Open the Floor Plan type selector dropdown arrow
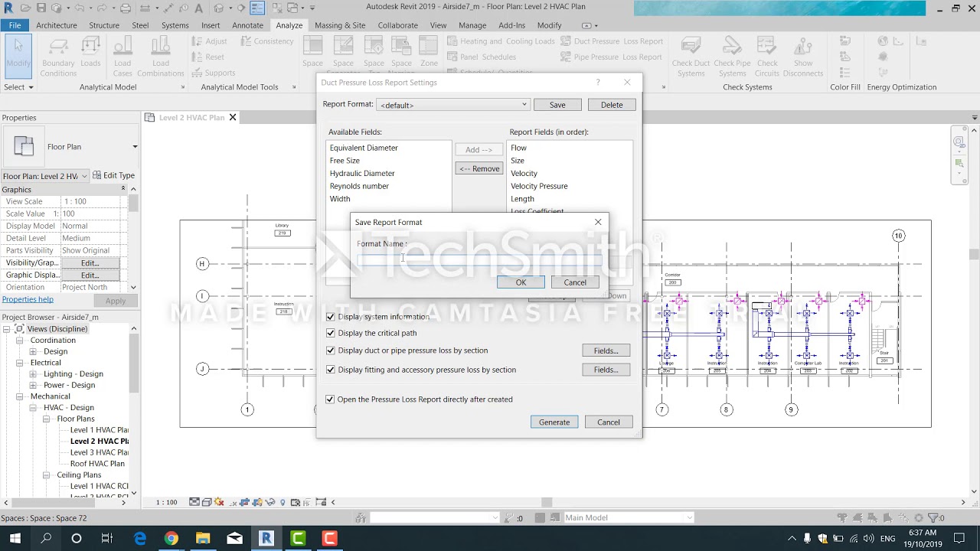Viewport: 980px width, 551px height. (135, 147)
